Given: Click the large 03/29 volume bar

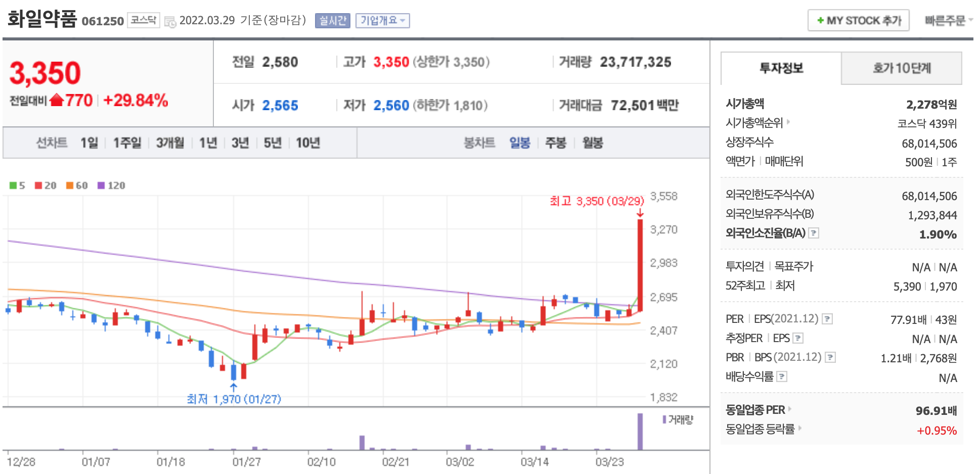Looking at the screenshot, I should click(640, 432).
